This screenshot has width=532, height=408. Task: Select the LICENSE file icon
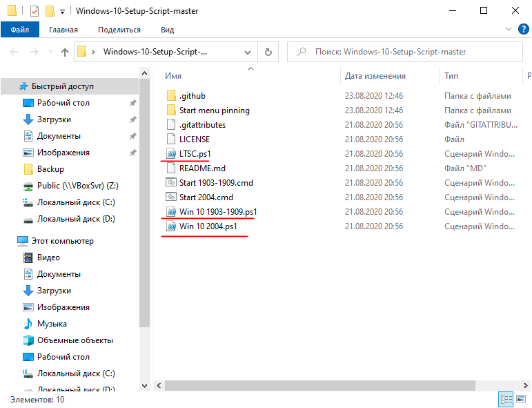tap(171, 139)
